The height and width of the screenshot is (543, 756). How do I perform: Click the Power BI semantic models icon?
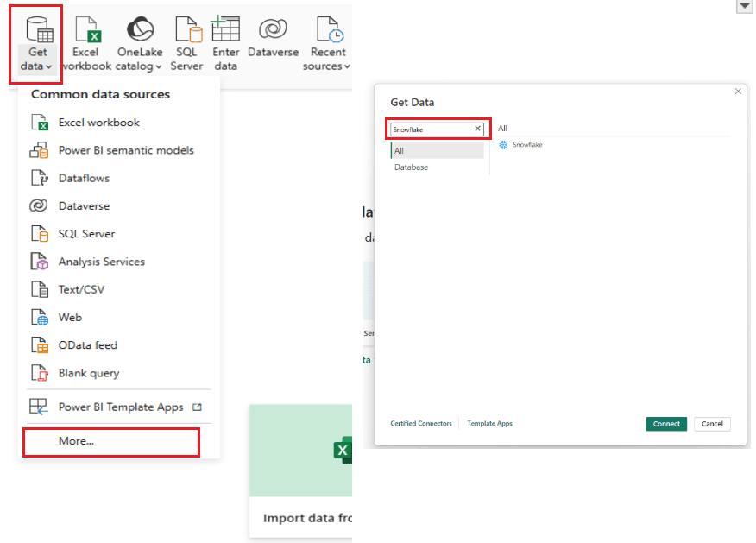coord(39,150)
